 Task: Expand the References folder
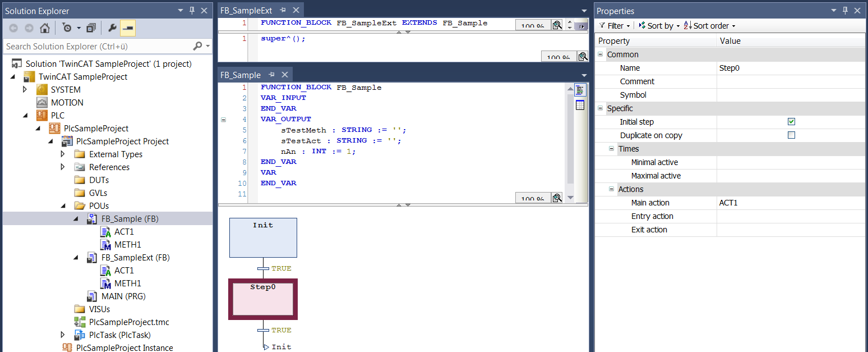coord(63,167)
